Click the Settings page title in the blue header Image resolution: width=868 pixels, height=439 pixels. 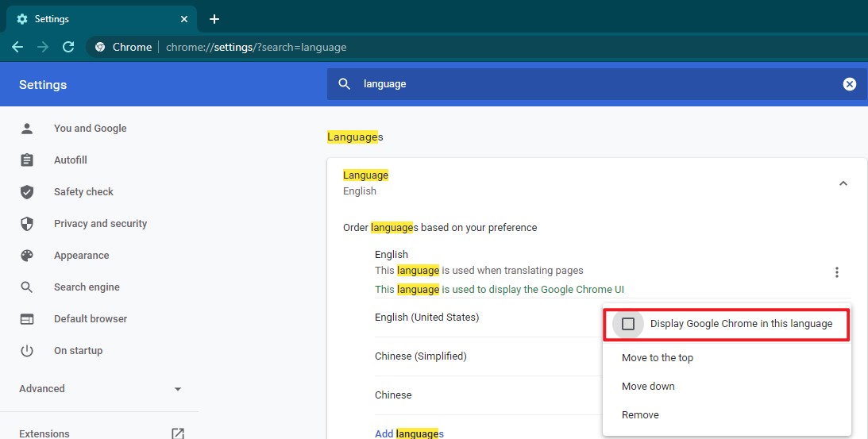(43, 85)
